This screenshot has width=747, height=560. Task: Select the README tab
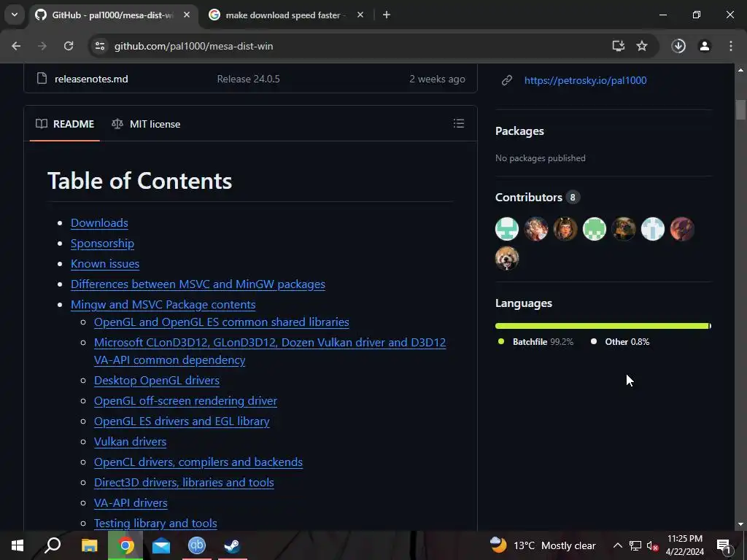coord(65,124)
